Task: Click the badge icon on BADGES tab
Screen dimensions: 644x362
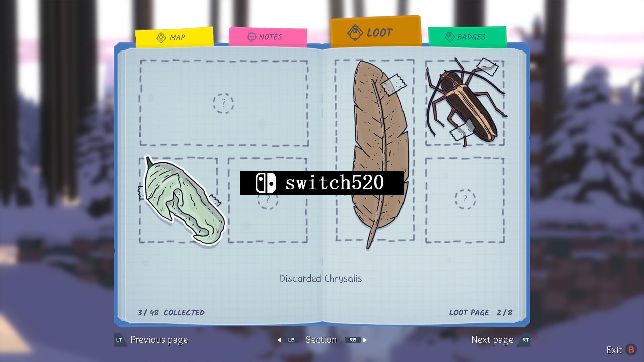Action: (x=450, y=36)
